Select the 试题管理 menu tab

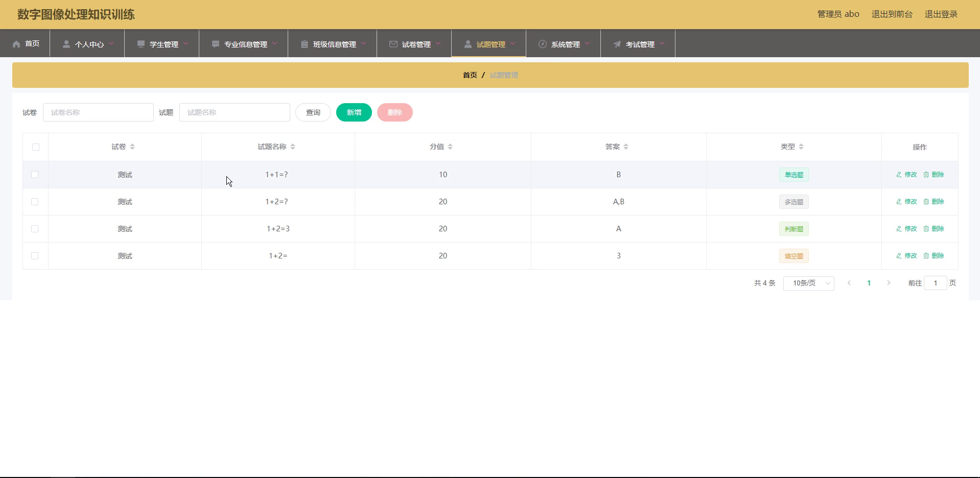coord(489,43)
